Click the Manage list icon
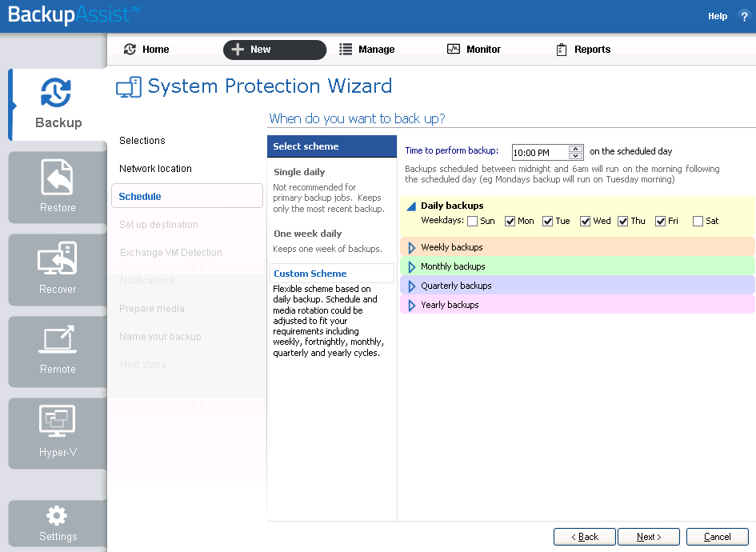756x552 pixels. [x=346, y=49]
